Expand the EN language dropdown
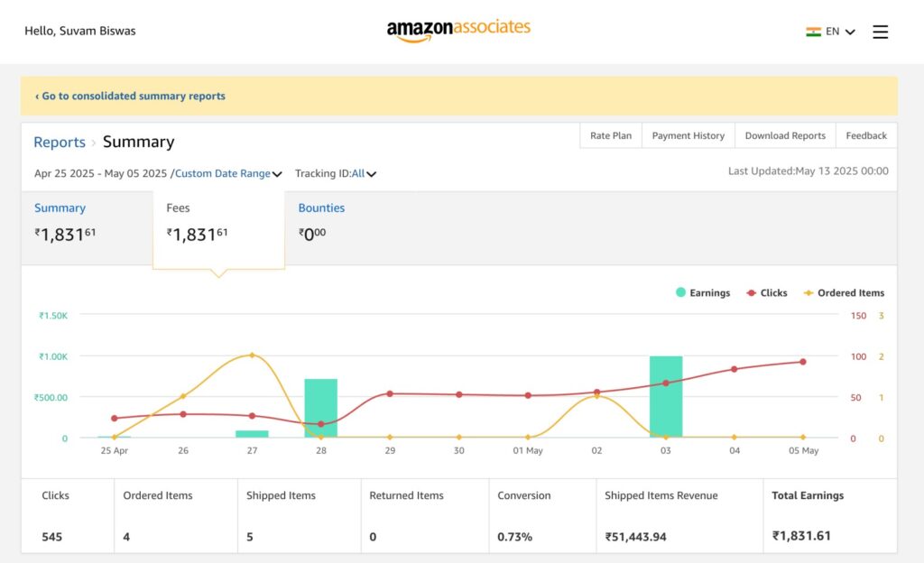 coord(840,32)
